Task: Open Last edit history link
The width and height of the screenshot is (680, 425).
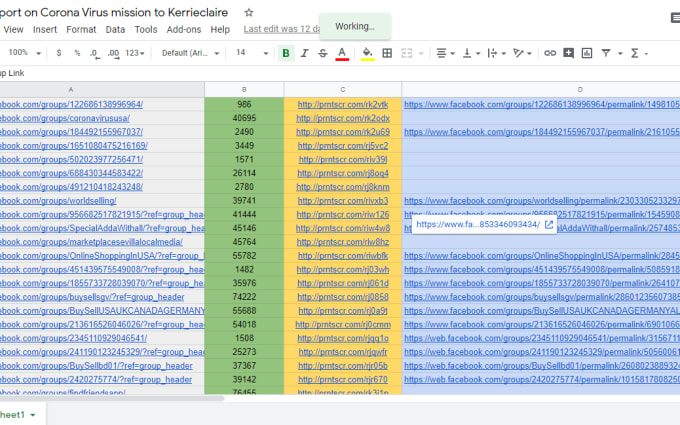Action: coord(281,29)
